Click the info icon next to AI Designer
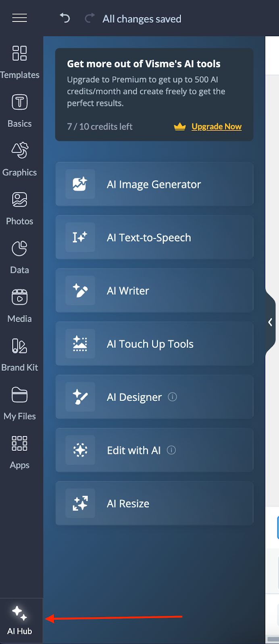279x644 pixels. 173,397
